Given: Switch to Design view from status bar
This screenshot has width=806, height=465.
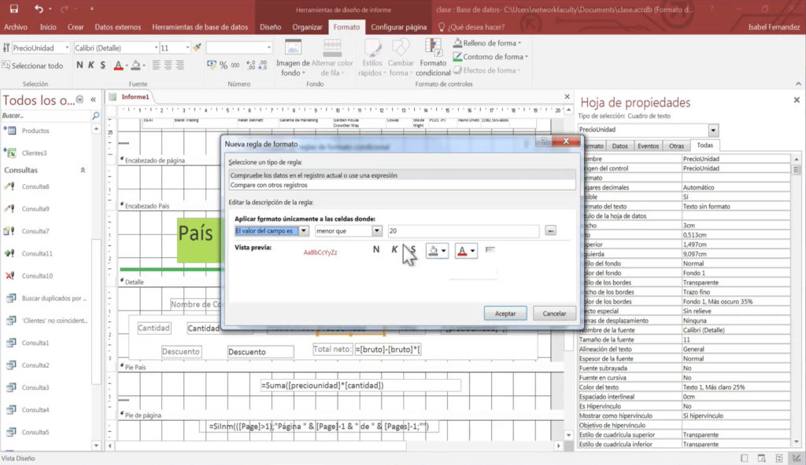Looking at the screenshot, I should click(796, 458).
